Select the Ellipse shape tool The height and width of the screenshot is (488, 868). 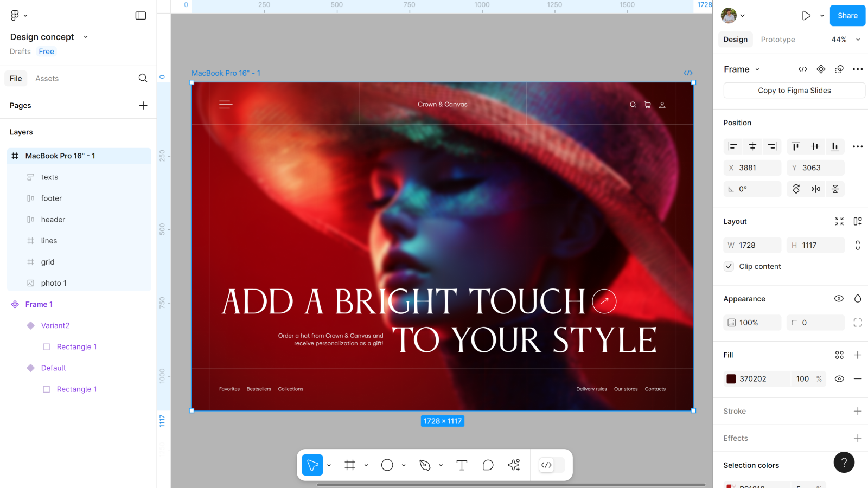click(x=387, y=465)
